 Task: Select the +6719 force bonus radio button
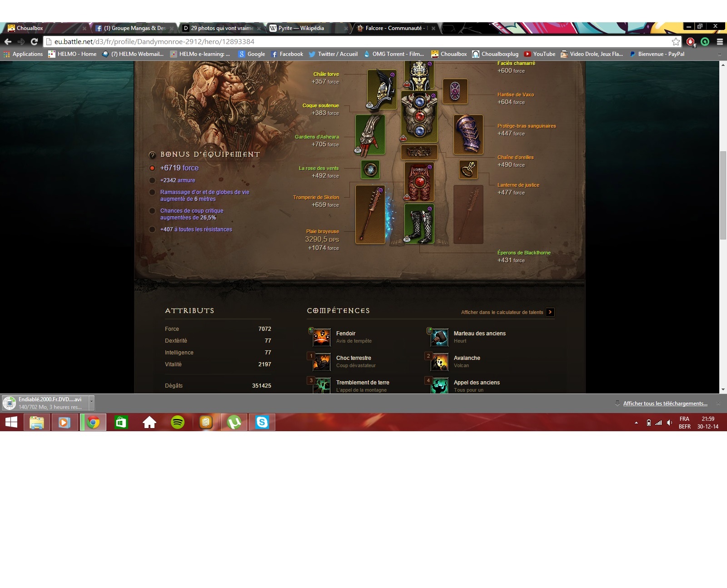(152, 168)
